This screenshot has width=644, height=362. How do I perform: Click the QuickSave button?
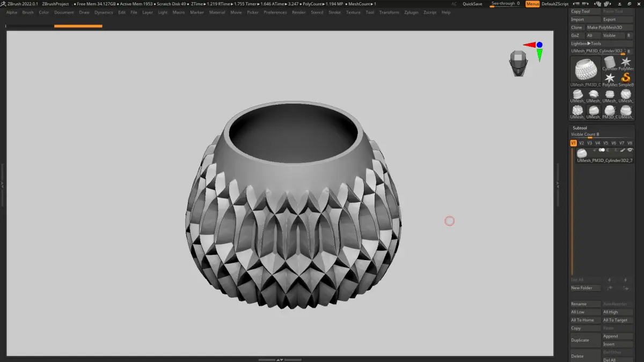pos(472,4)
